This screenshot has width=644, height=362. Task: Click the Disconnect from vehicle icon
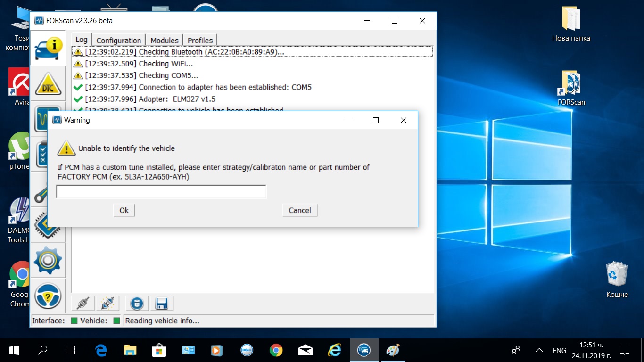point(107,304)
